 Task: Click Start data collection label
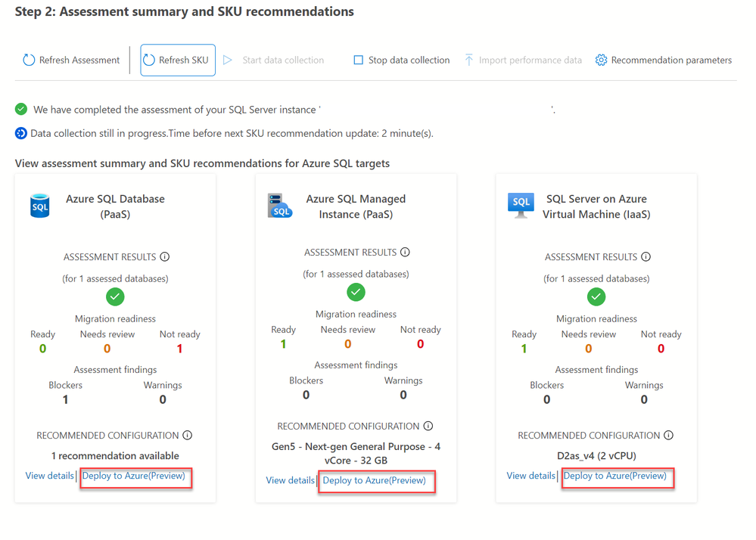283,61
